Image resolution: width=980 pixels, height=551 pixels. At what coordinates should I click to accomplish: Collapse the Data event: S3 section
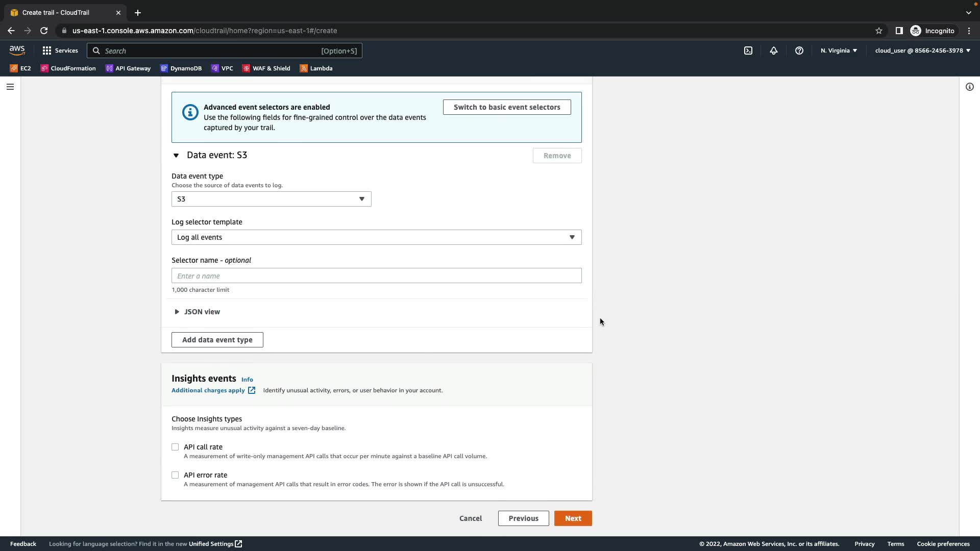(x=176, y=156)
